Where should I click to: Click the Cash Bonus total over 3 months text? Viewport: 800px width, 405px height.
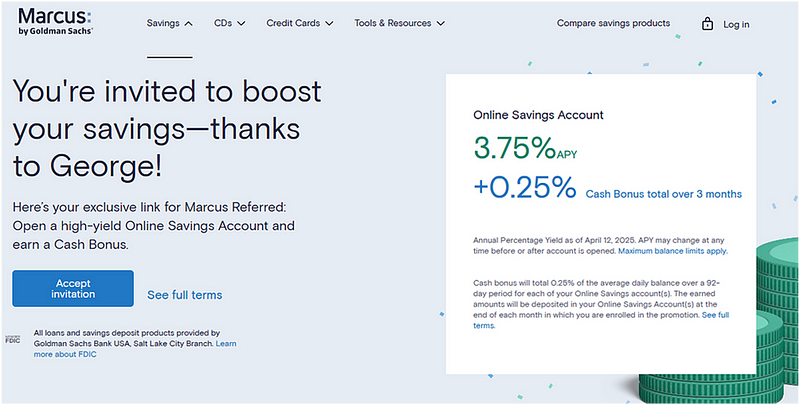click(664, 194)
